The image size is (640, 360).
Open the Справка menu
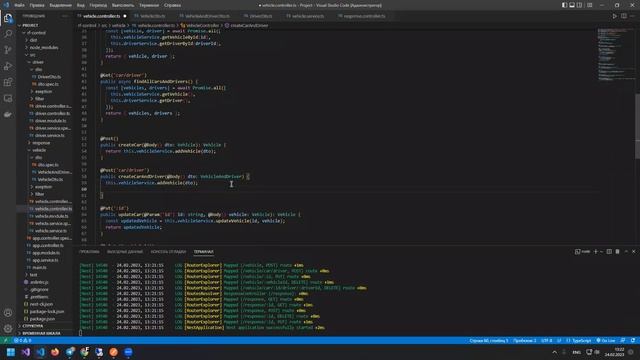tap(173, 5)
